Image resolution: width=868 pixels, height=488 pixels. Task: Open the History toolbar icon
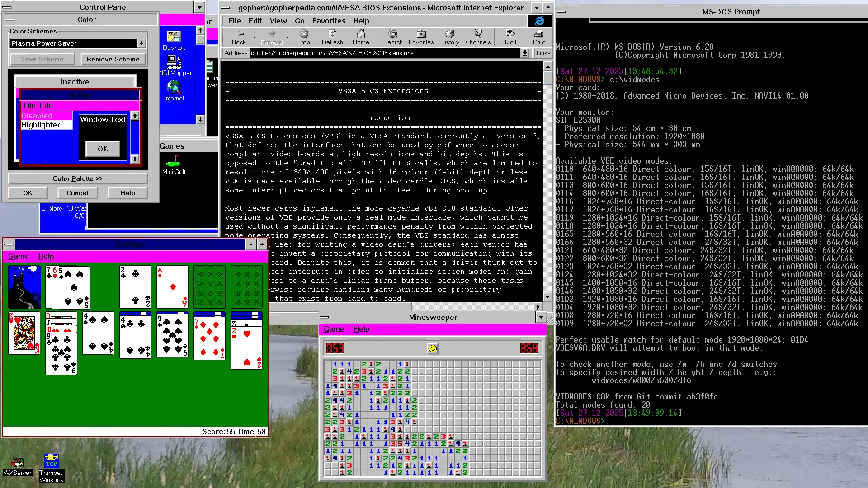[x=449, y=37]
